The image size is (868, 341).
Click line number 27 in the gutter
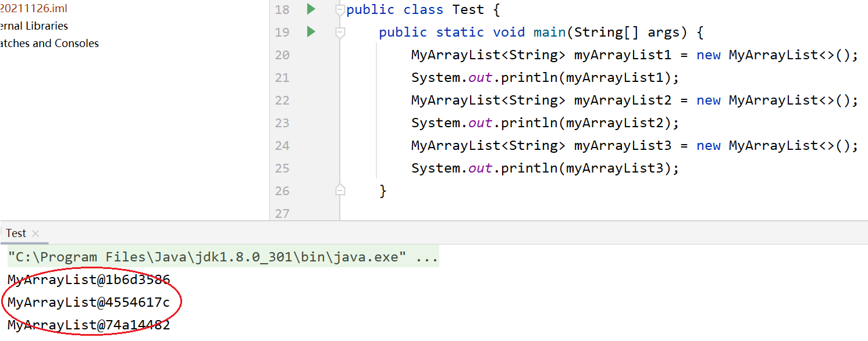pos(282,214)
